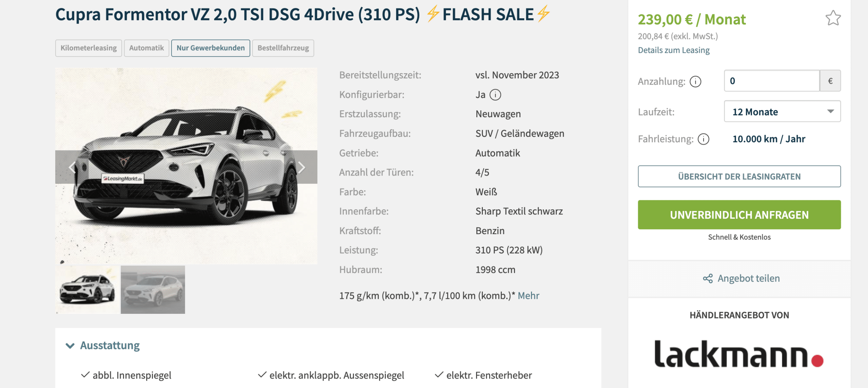This screenshot has height=388, width=868.
Task: Open info icon next to Fahrleistung
Action: click(704, 139)
